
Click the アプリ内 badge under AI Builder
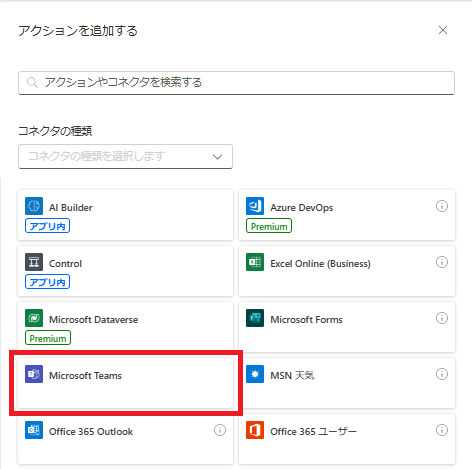[47, 226]
